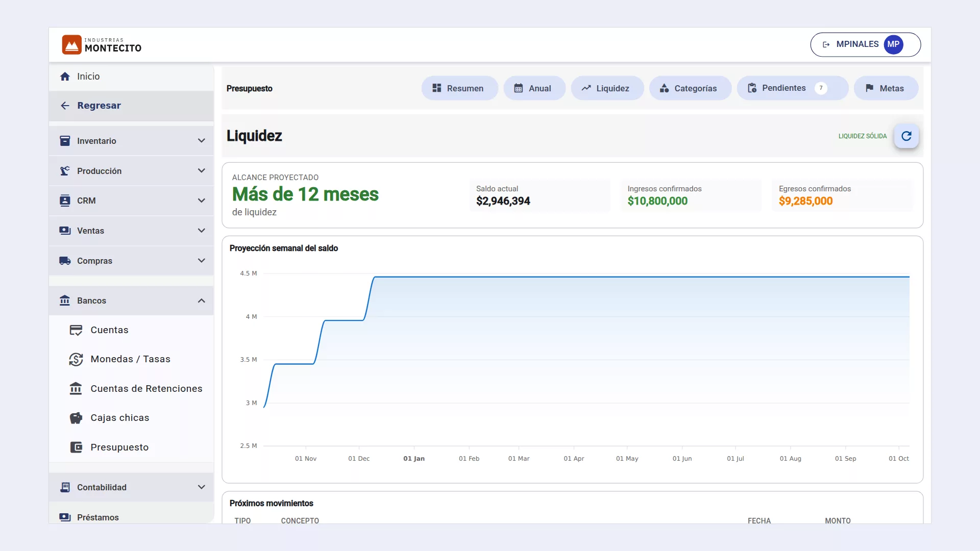
Task: Click the Regresar link text
Action: tap(99, 106)
